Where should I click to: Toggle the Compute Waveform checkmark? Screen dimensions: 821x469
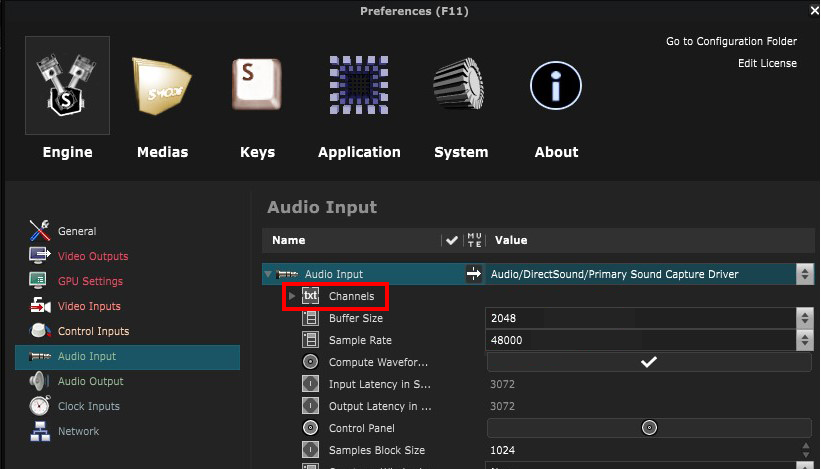pyautogui.click(x=649, y=362)
